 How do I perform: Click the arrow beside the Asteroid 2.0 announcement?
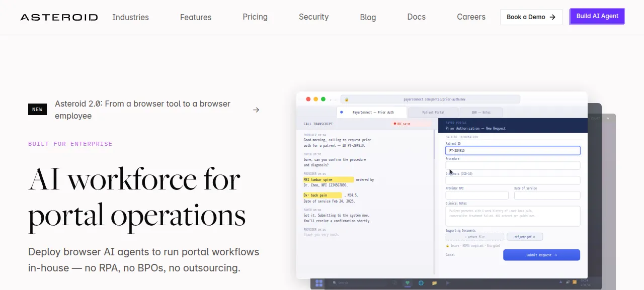point(256,110)
